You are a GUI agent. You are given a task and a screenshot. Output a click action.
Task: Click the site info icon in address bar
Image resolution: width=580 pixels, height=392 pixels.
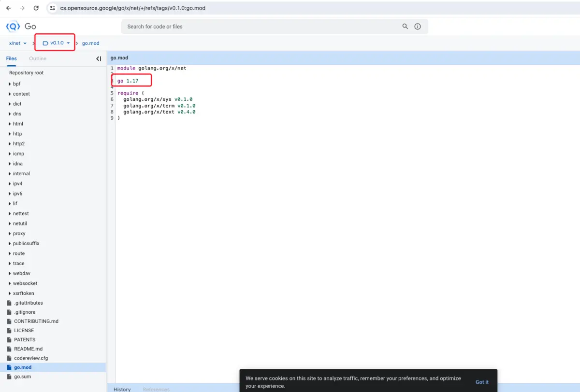click(53, 8)
